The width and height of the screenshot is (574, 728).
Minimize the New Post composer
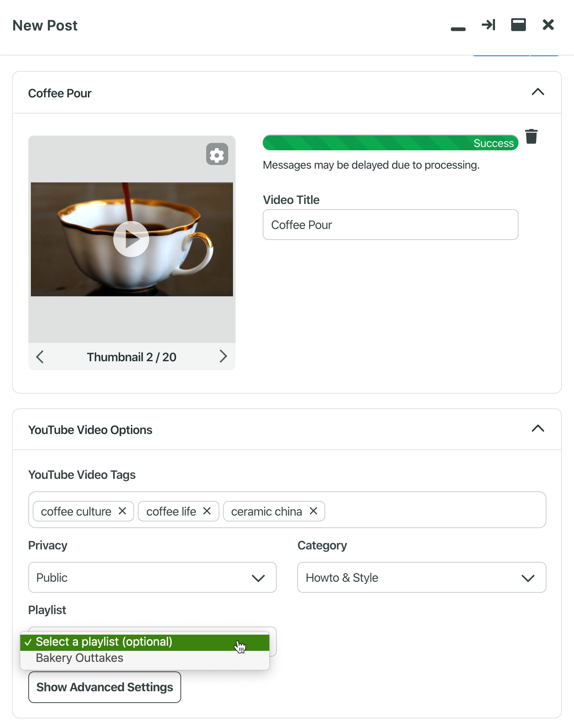pos(458,29)
